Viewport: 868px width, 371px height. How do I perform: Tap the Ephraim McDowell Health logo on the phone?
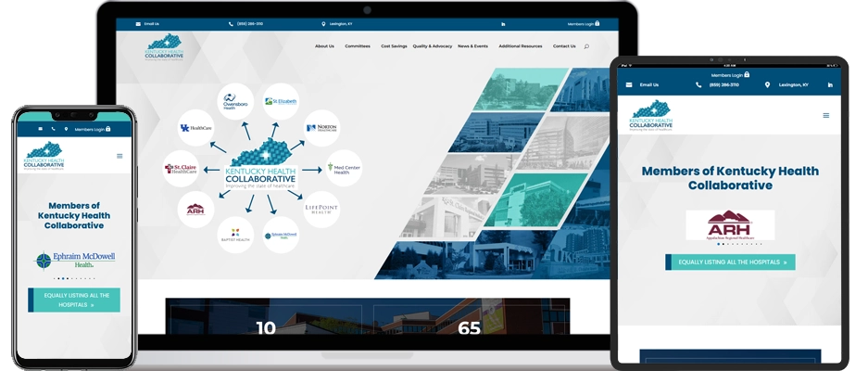pyautogui.click(x=74, y=260)
